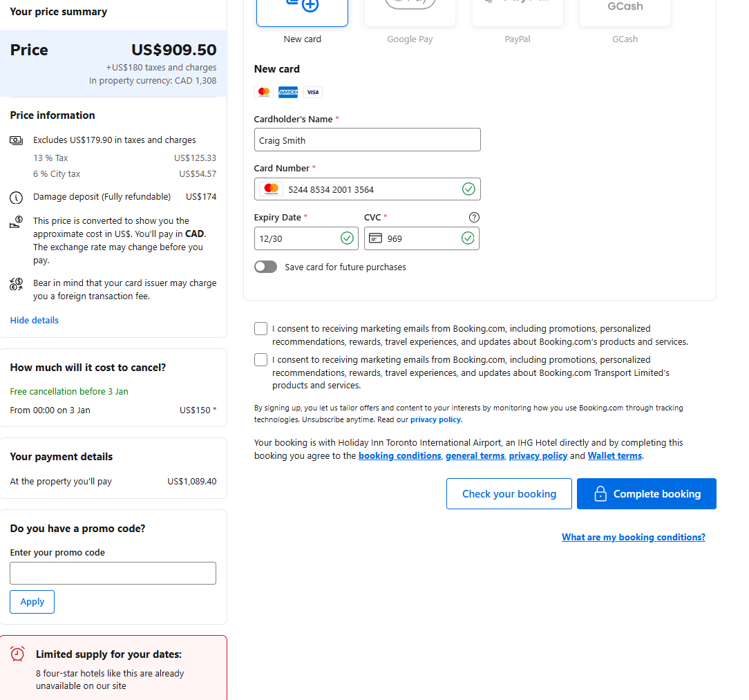The height and width of the screenshot is (700, 749).
Task: Select the PayPal payment option
Action: click(518, 10)
